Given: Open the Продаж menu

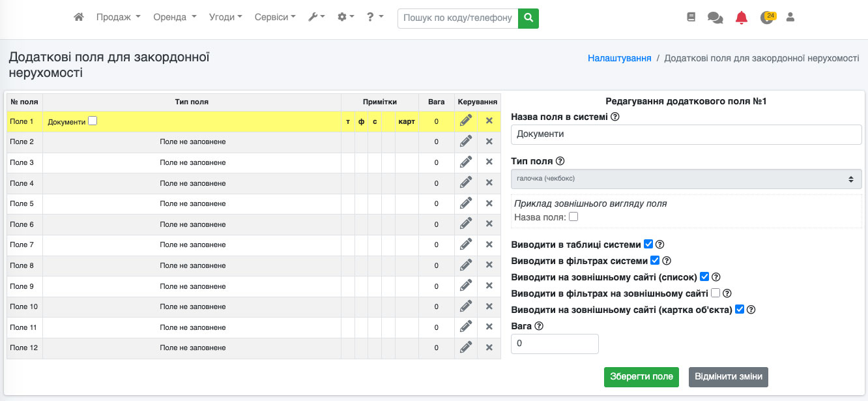Looking at the screenshot, I should pyautogui.click(x=118, y=18).
